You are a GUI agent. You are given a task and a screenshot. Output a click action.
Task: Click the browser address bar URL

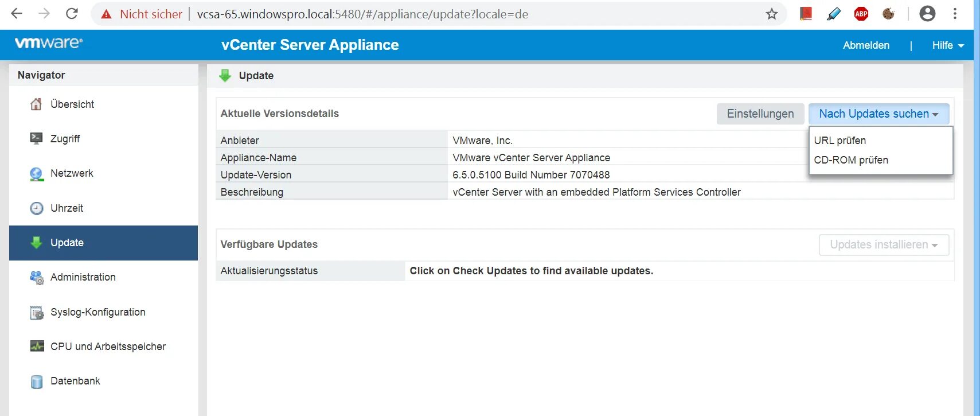[x=362, y=14]
